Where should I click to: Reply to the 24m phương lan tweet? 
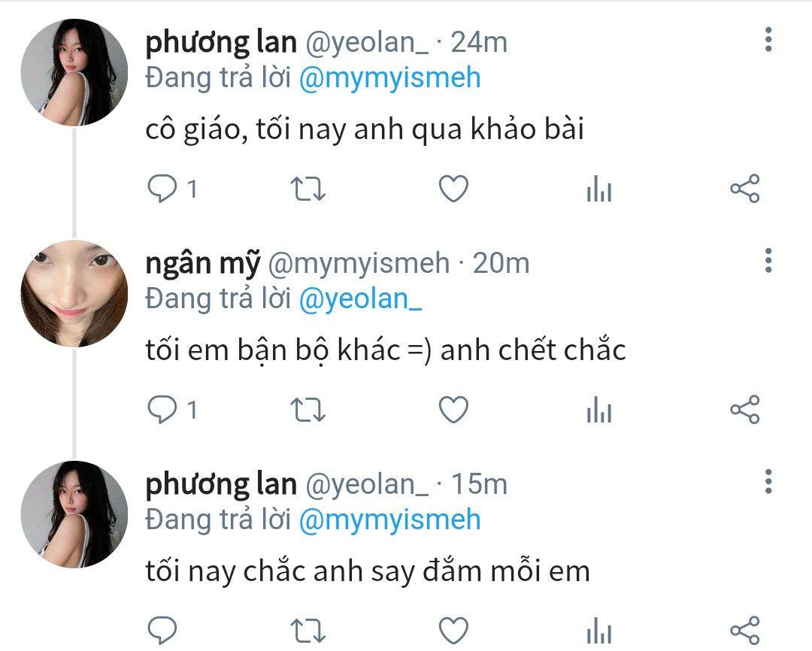click(162, 188)
